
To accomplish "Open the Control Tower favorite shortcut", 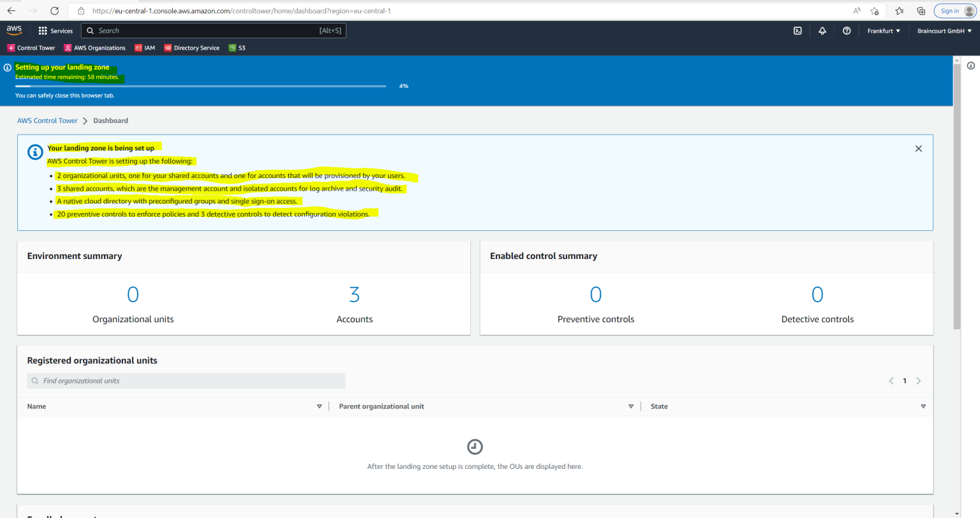I will click(31, 47).
